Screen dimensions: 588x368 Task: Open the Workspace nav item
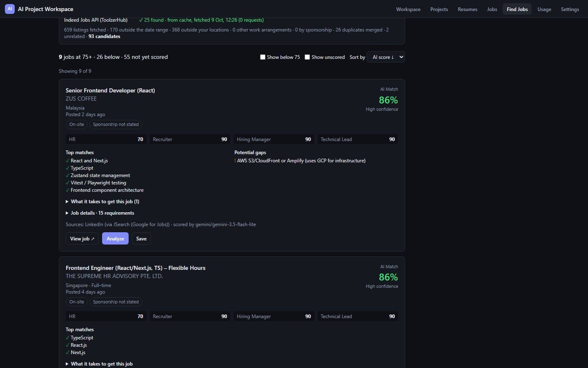tap(408, 9)
